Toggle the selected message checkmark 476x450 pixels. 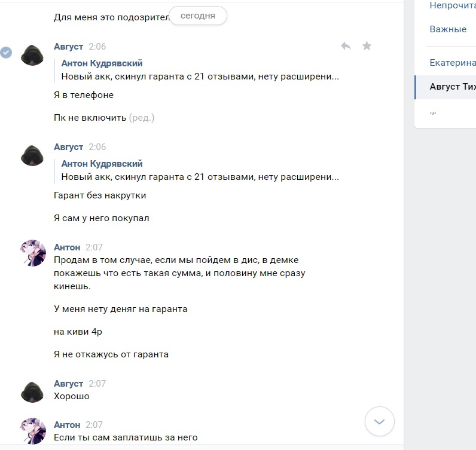(x=6, y=53)
